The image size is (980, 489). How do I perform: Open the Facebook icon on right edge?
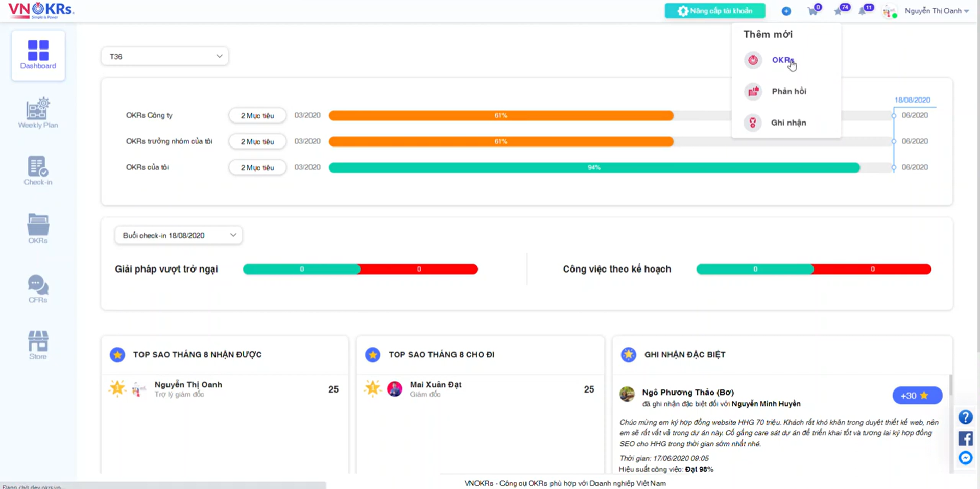coord(965,438)
